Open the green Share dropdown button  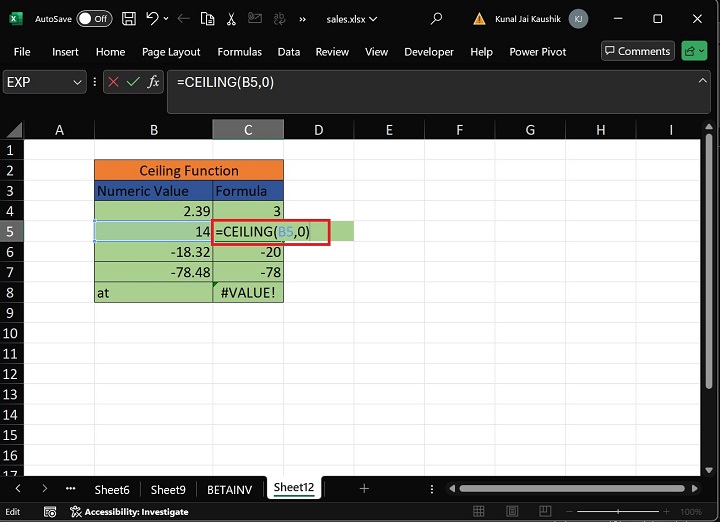point(694,51)
